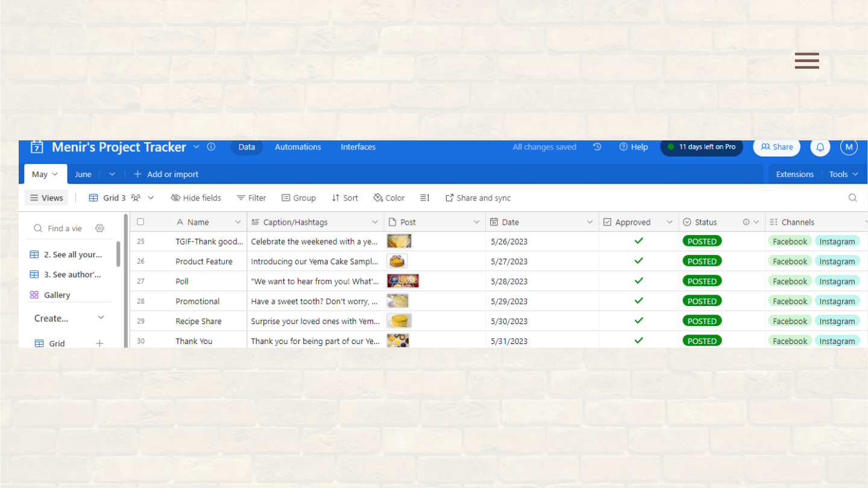Click the POSTED status tag in the Promotional row
868x488 pixels.
coord(702,301)
